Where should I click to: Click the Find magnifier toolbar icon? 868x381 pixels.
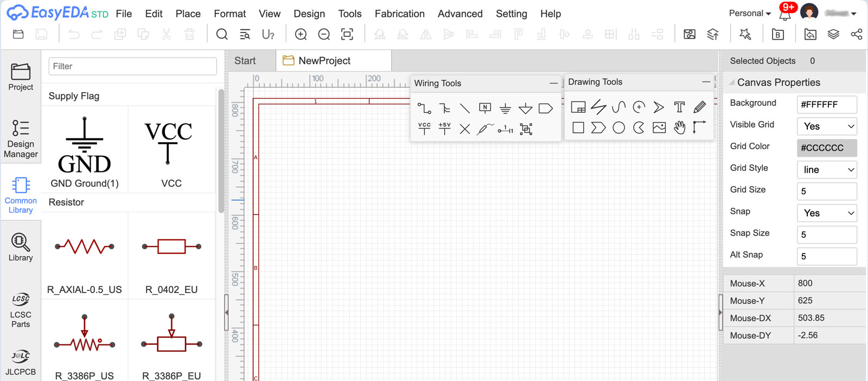click(x=222, y=35)
